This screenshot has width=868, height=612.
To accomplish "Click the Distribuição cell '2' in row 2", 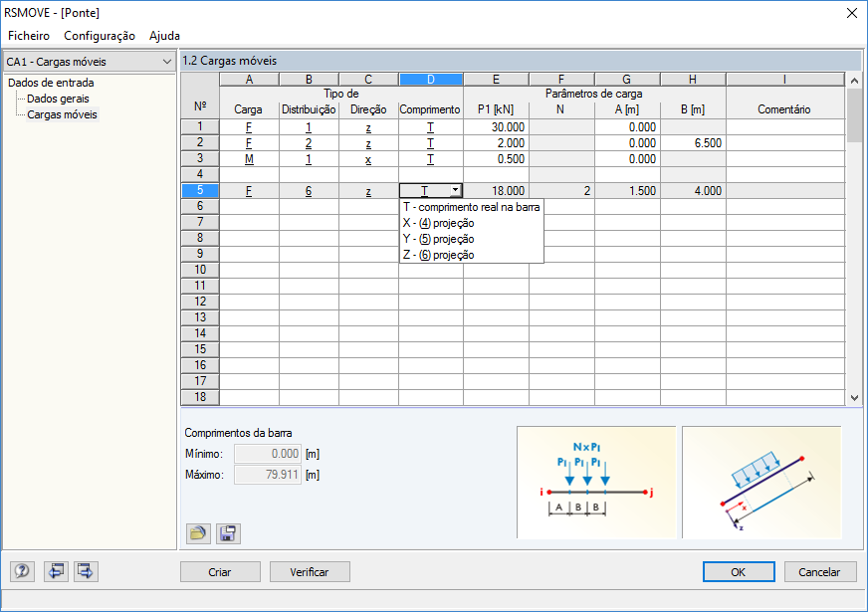I will point(309,142).
